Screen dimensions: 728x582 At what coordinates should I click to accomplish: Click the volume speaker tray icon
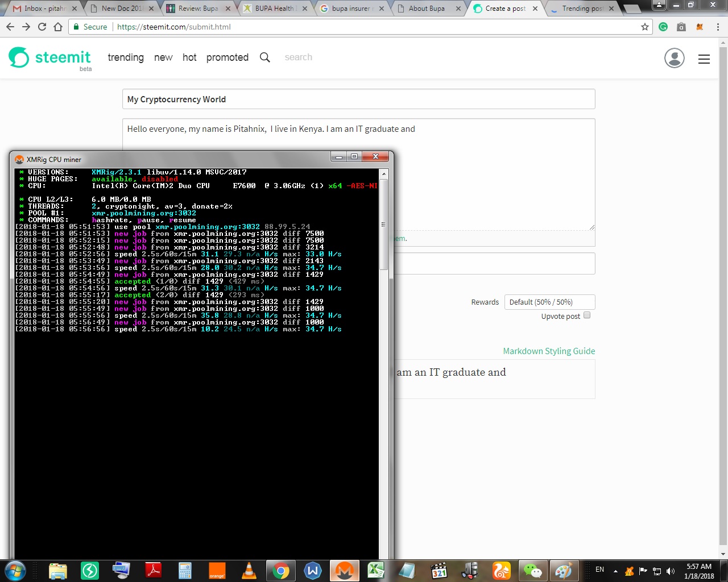(x=671, y=571)
